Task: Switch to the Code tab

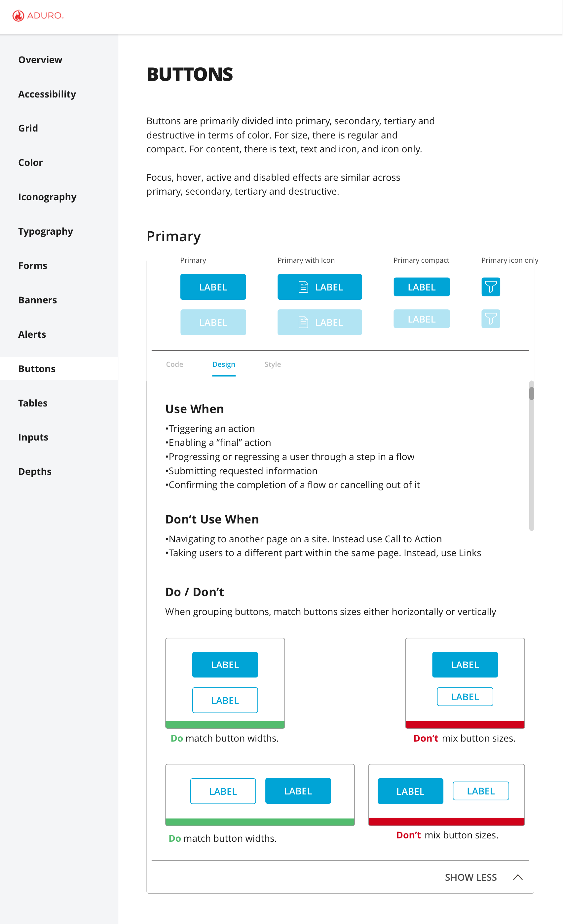Action: pos(174,364)
